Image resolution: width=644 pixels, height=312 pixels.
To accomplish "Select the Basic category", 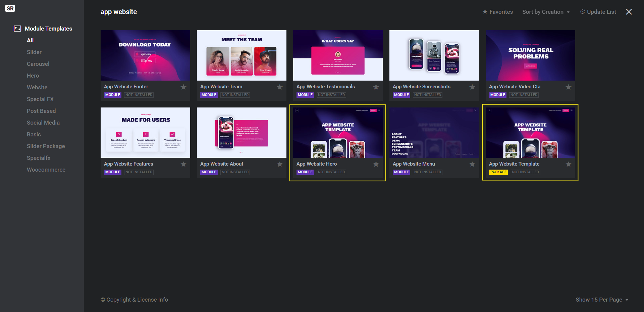I will (34, 134).
